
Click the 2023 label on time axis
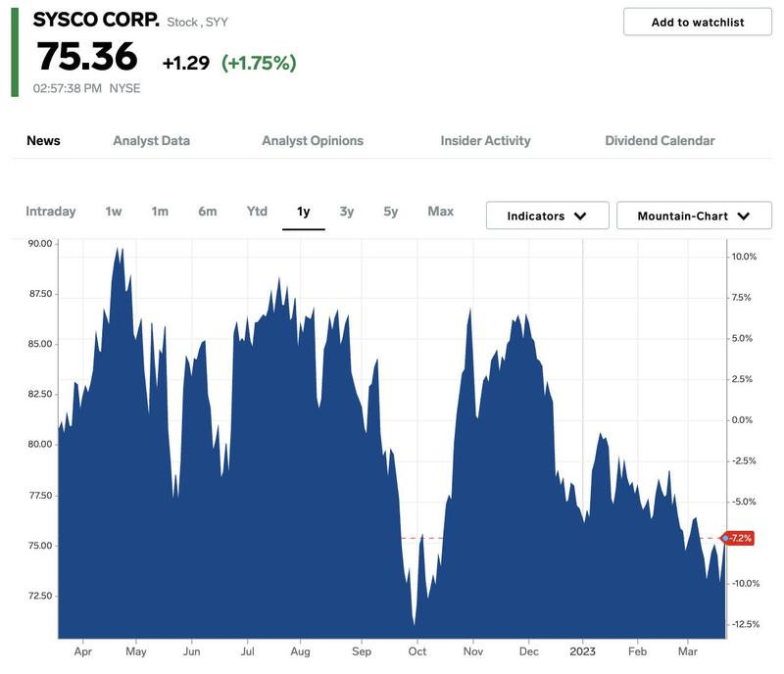[x=582, y=651]
